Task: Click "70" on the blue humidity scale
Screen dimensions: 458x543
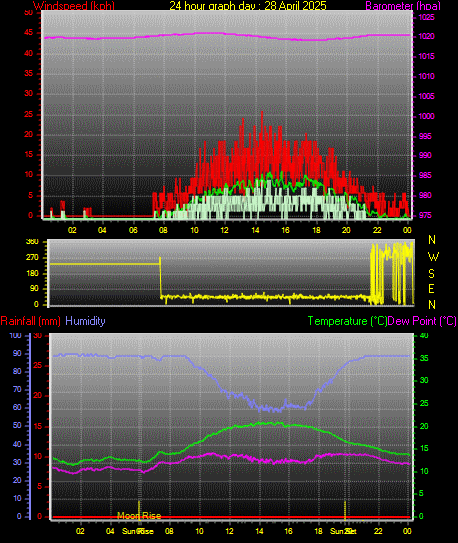Action: coord(17,389)
